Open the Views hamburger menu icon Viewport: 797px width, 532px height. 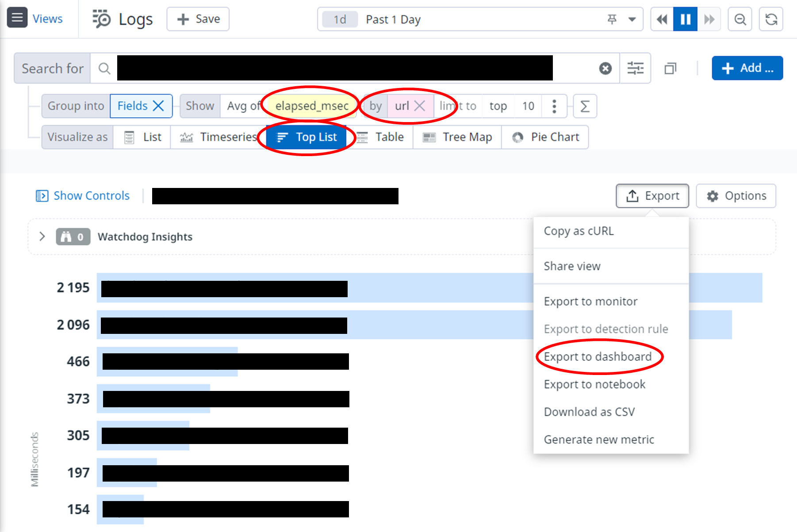(17, 18)
